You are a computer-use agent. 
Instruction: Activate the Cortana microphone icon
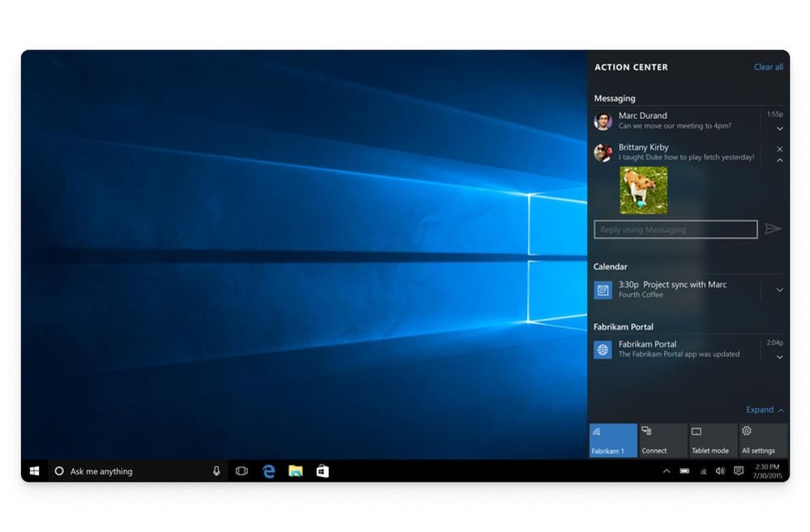click(x=215, y=470)
